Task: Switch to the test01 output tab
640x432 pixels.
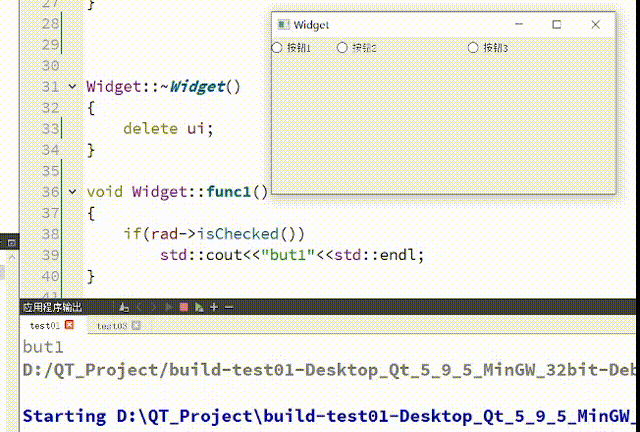Action: [x=44, y=325]
